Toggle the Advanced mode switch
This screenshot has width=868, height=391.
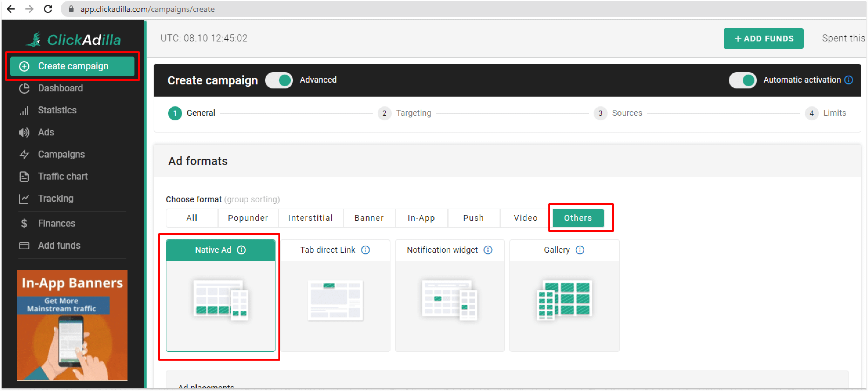click(x=279, y=80)
